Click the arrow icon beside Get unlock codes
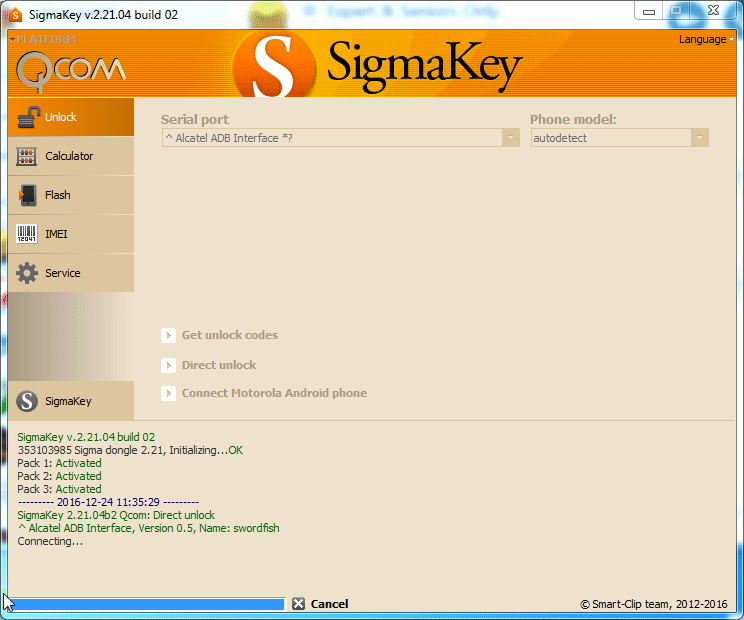 pyautogui.click(x=168, y=335)
